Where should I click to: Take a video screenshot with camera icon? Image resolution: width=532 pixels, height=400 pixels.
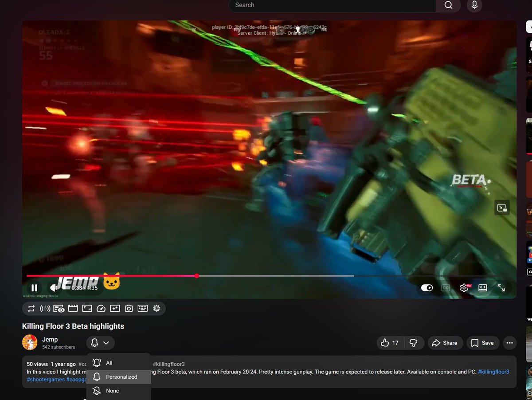point(129,309)
